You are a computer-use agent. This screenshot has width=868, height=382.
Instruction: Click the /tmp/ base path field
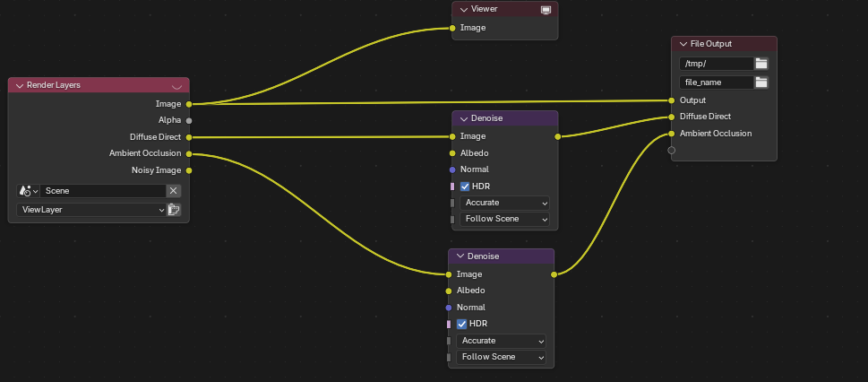click(716, 64)
